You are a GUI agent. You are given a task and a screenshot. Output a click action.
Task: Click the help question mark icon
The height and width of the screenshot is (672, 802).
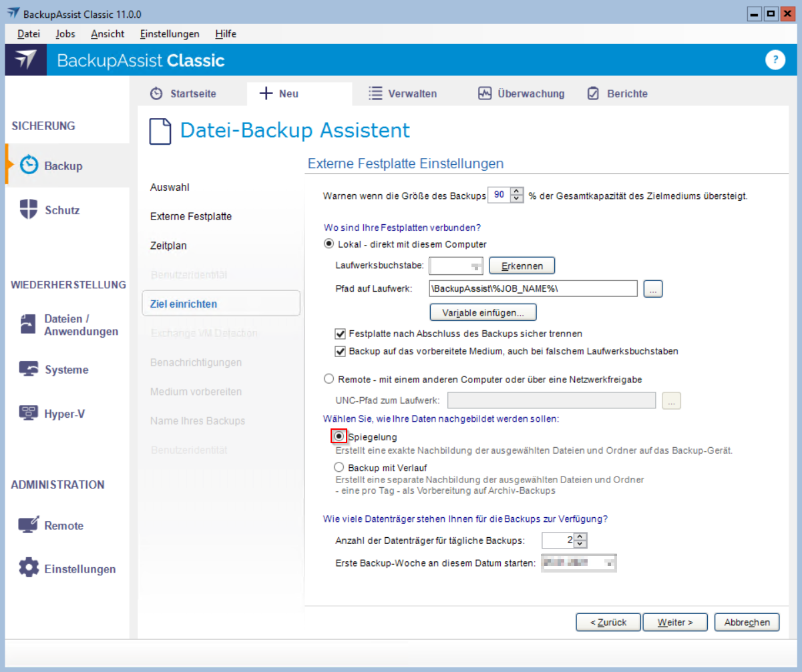coord(774,60)
